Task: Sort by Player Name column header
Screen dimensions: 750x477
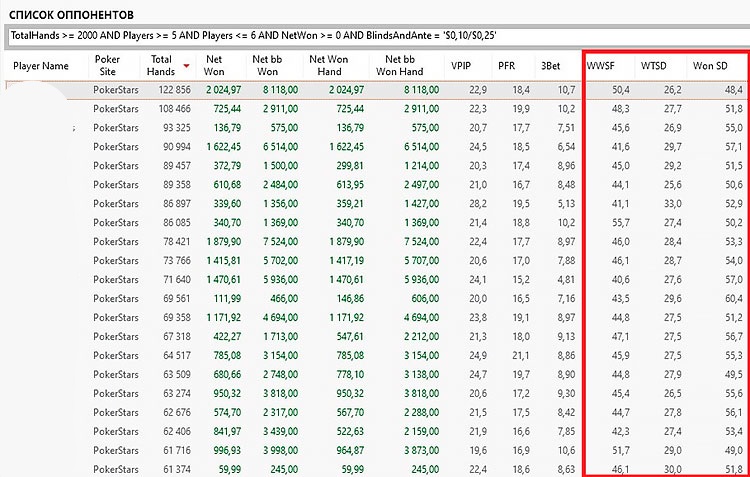Action: coord(41,66)
